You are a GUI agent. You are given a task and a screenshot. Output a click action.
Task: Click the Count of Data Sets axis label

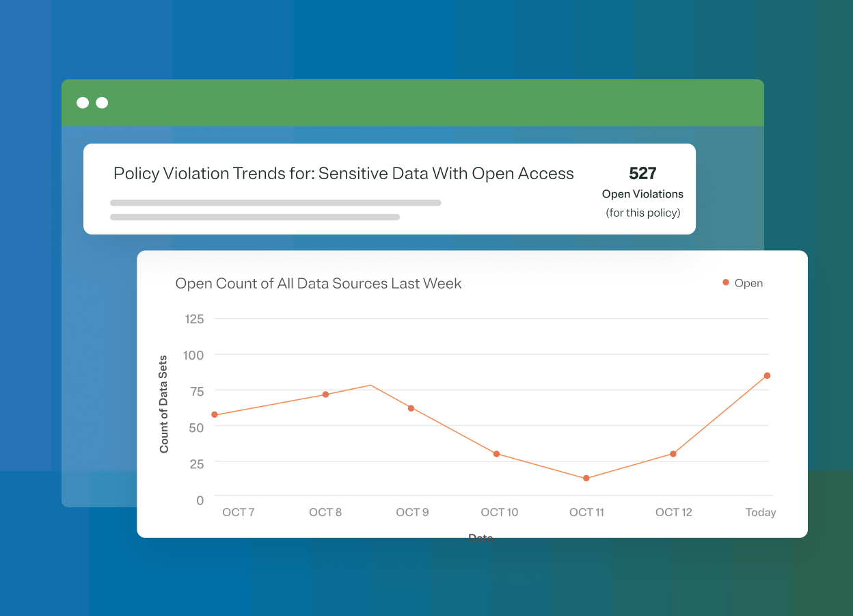(x=164, y=403)
